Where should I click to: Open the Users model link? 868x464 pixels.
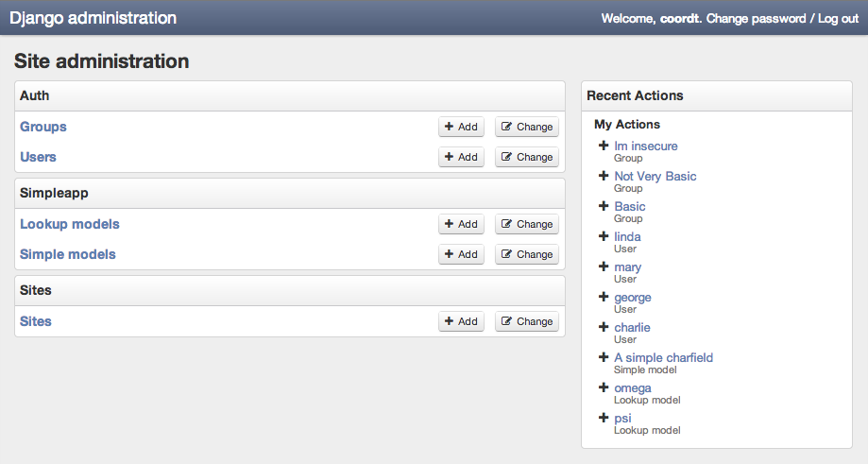(38, 157)
